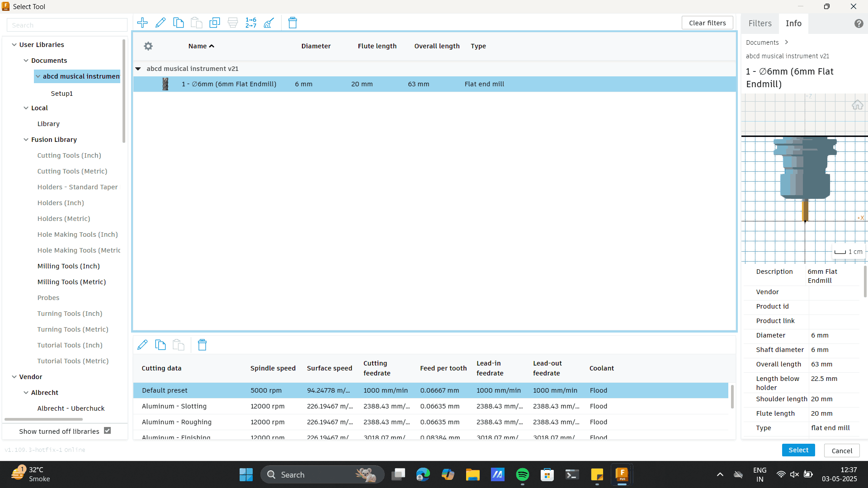868x488 pixels.
Task: Sort tools by Diameter column
Action: 316,46
